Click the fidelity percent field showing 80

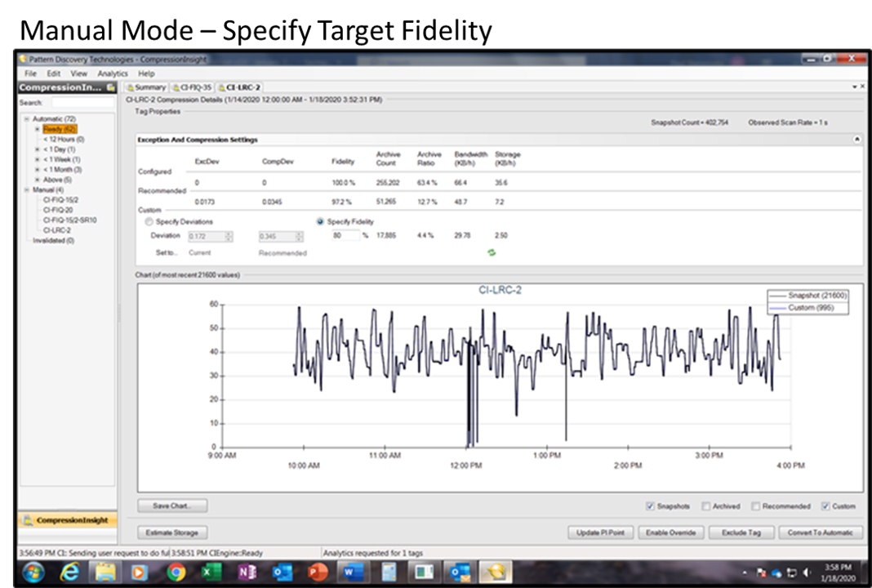tap(346, 235)
